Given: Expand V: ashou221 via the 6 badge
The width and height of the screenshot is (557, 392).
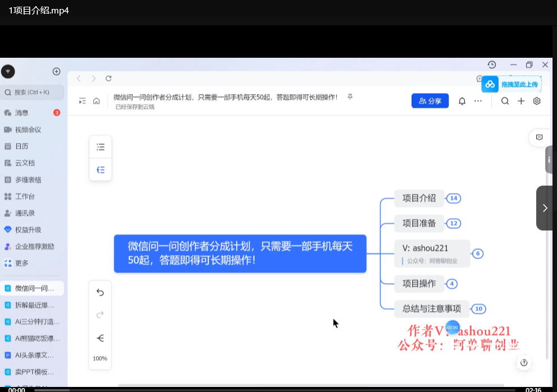Looking at the screenshot, I should (478, 253).
